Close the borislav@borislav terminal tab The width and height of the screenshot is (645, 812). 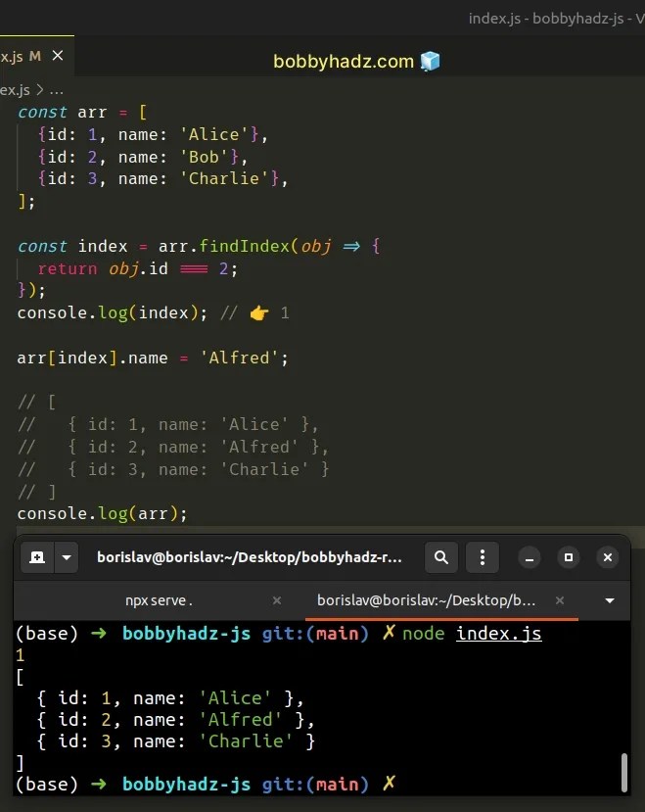pos(560,600)
